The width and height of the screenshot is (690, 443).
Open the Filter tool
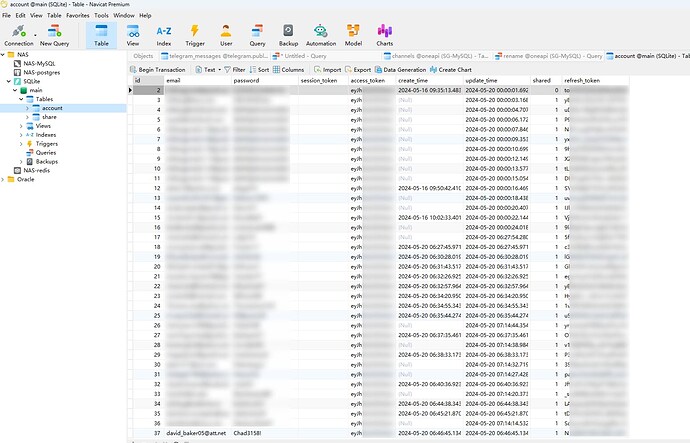[x=235, y=70]
